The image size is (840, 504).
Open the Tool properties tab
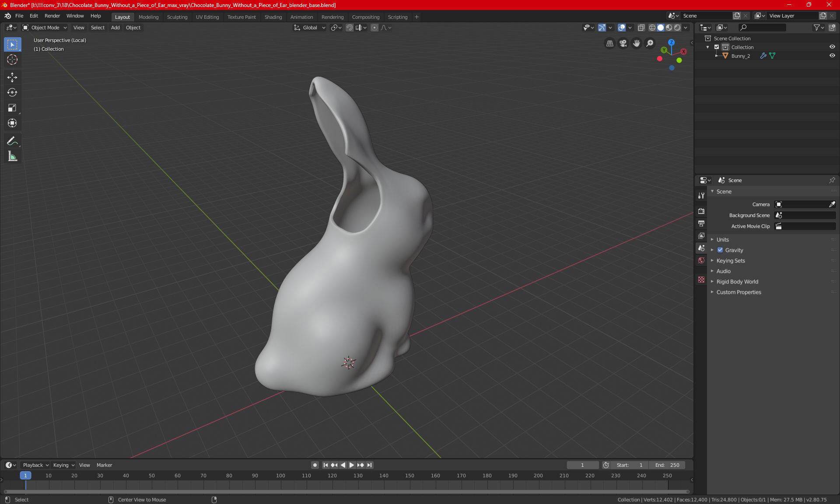701,196
